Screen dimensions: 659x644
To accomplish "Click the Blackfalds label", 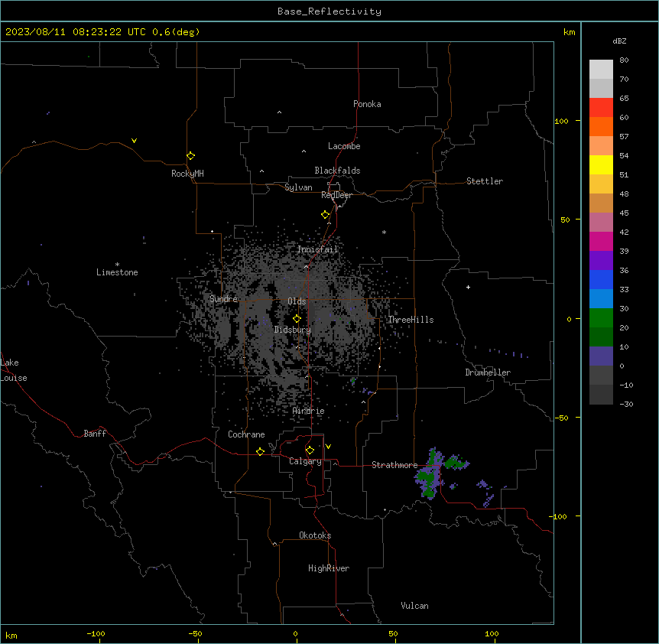I will click(x=337, y=171).
